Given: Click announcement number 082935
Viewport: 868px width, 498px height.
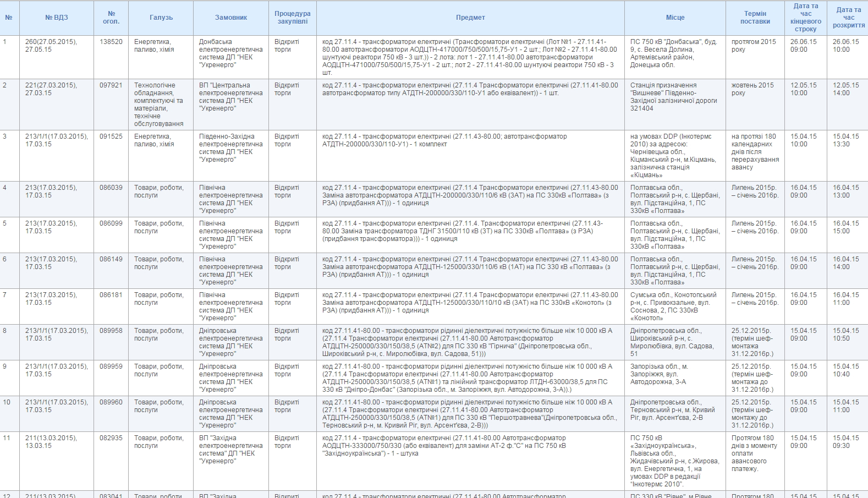Looking at the screenshot, I should point(111,438).
